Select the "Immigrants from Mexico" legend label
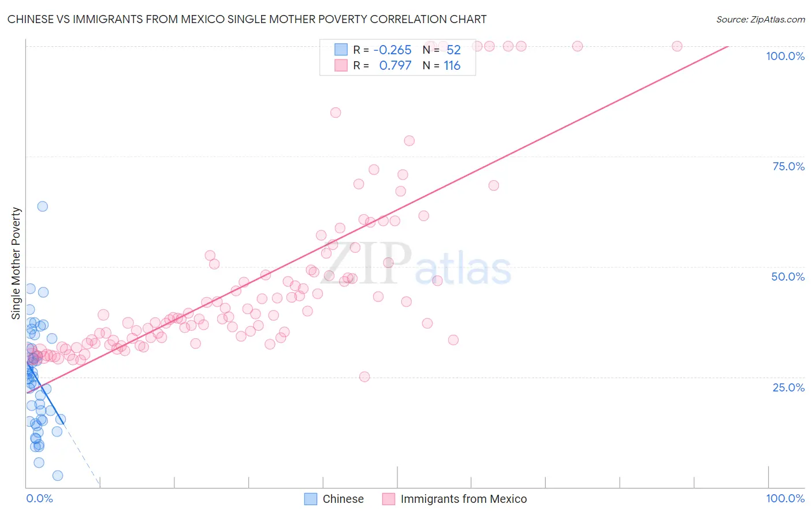 463,499
